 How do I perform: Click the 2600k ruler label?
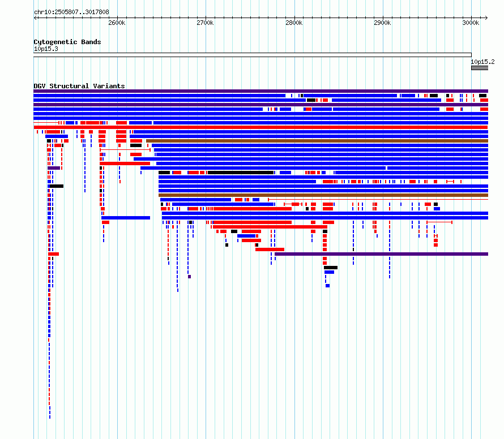117,23
